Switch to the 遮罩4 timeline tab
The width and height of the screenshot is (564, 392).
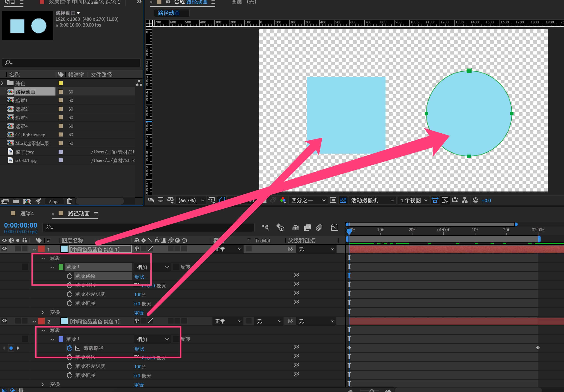[27, 214]
